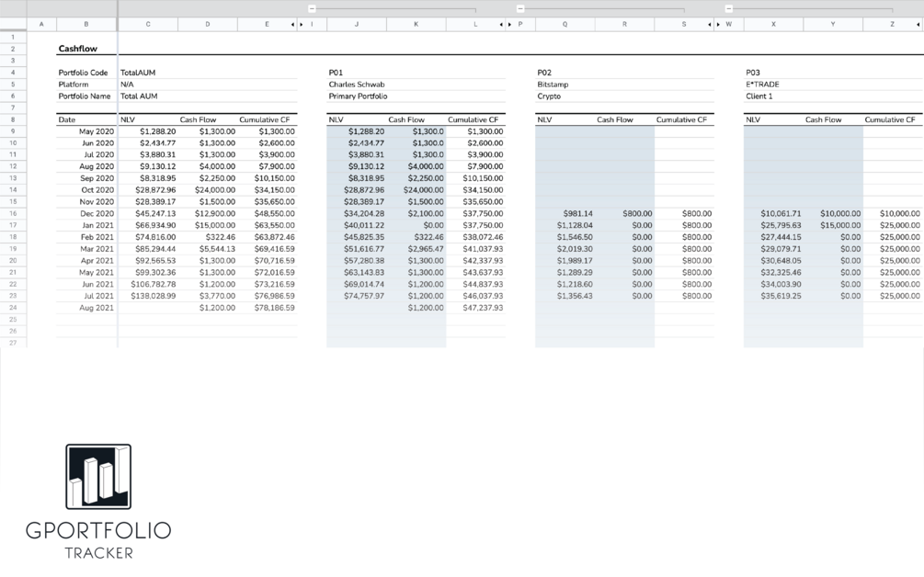
Task: Click the unhide arrow right of column S
Action: point(710,25)
